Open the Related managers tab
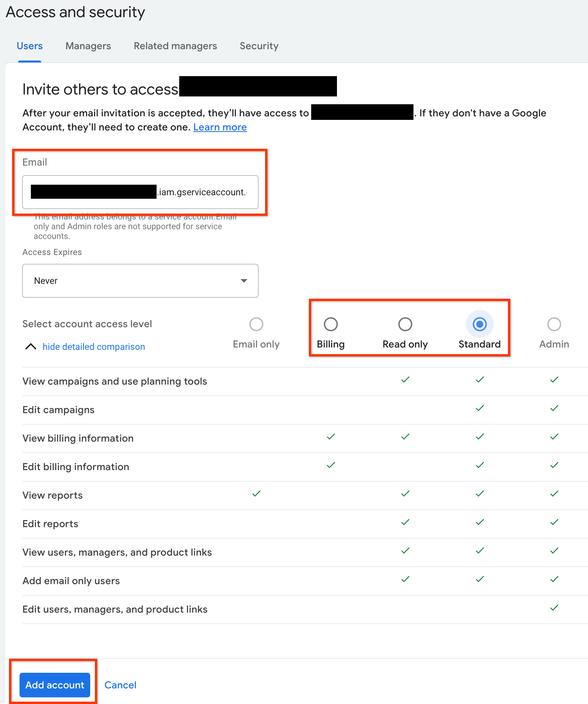Screen dimensions: 588x704 (x=175, y=46)
